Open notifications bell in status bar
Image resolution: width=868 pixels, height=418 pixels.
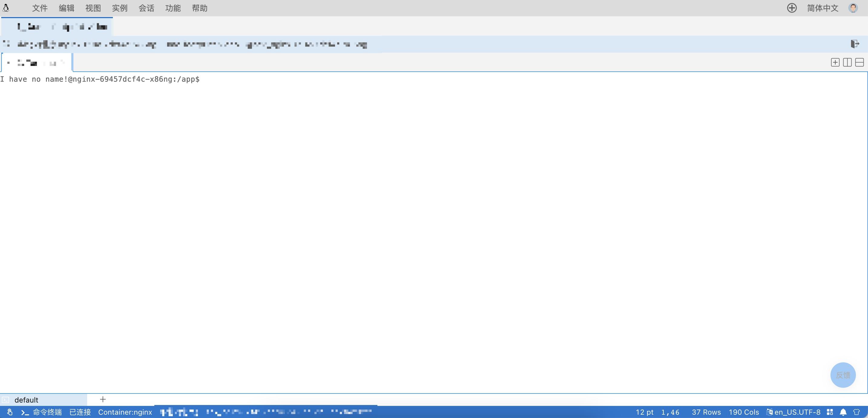coord(843,412)
